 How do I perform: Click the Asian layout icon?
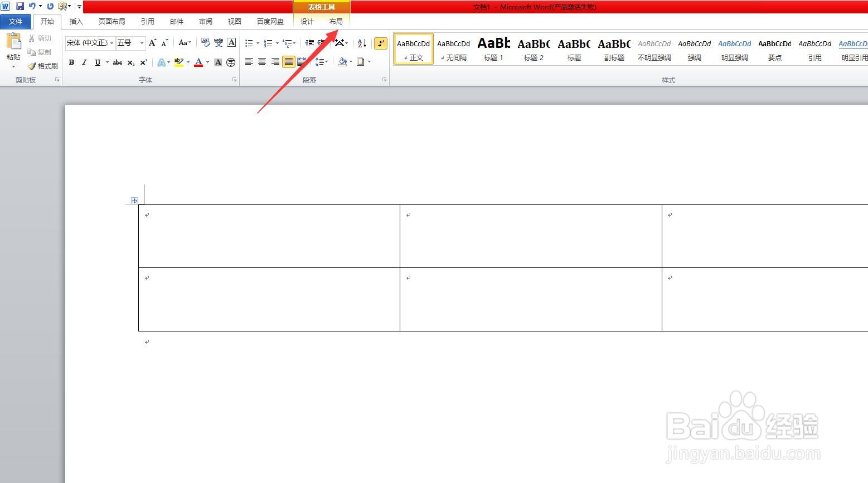(x=340, y=43)
